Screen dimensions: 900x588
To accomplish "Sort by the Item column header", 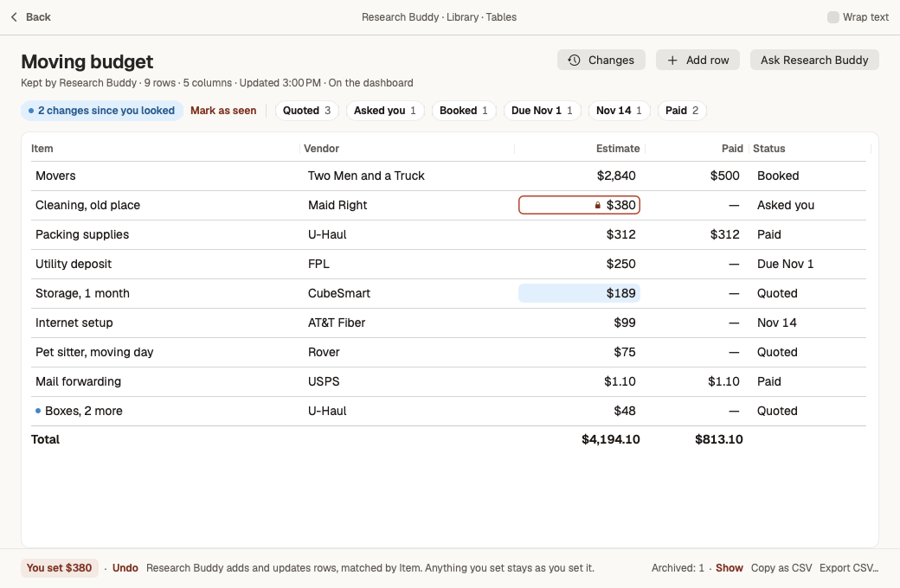I will 42,149.
